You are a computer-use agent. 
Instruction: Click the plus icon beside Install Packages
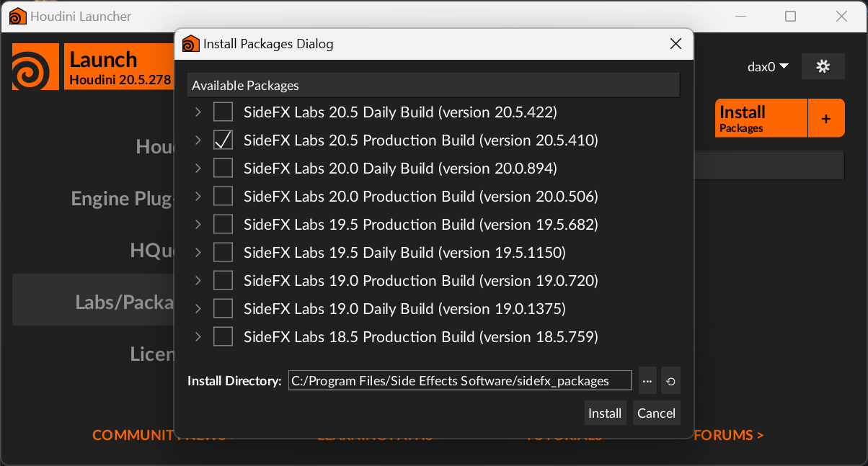pyautogui.click(x=826, y=119)
